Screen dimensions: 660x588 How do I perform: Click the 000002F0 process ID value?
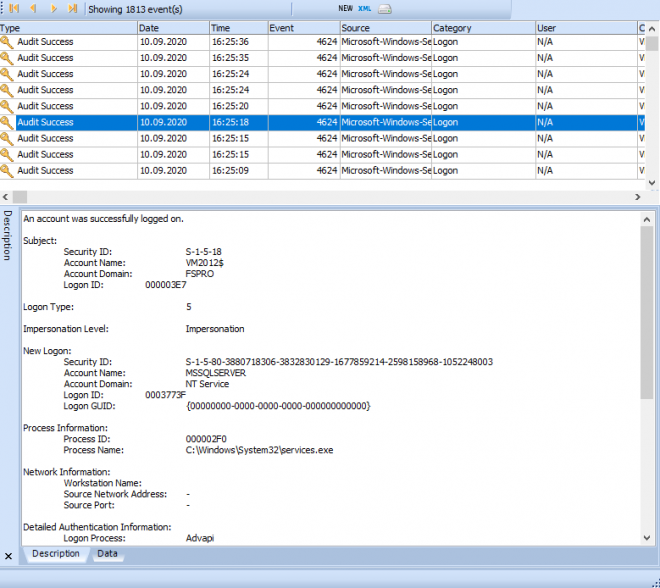[x=206, y=439]
